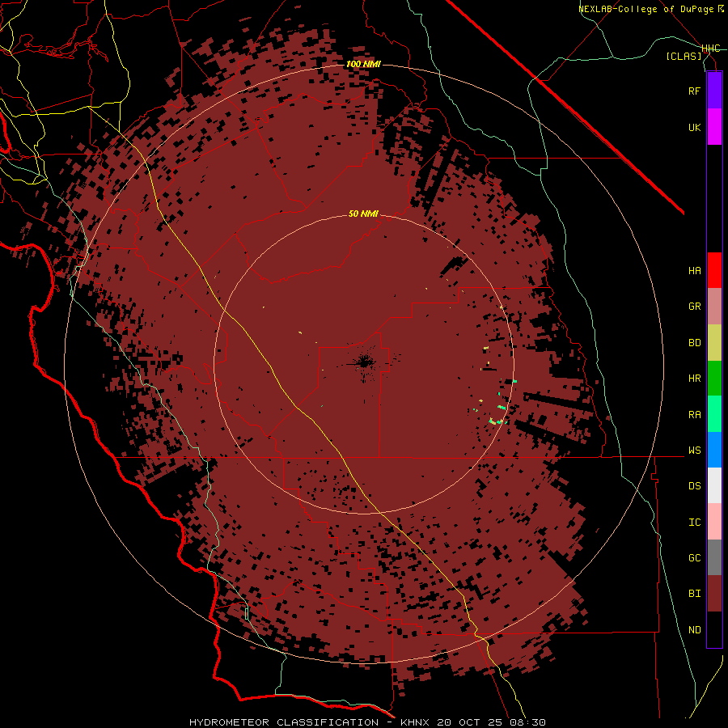The image size is (728, 728).
Task: Click the IC light pink legend swatch
Action: (x=714, y=522)
